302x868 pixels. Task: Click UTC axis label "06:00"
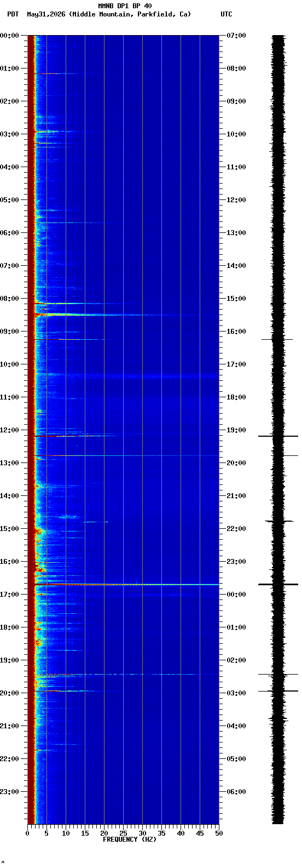pos(236,792)
